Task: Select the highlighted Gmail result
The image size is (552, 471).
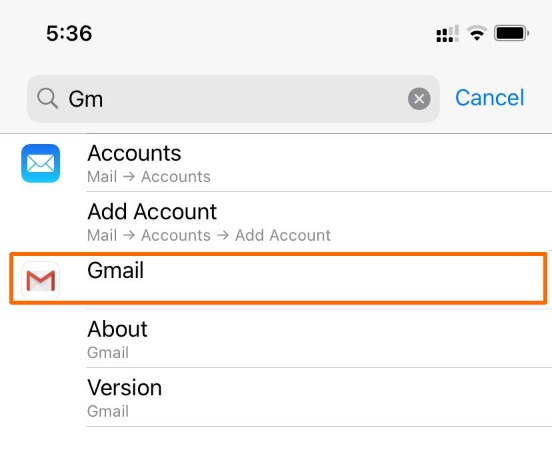Action: (x=278, y=278)
